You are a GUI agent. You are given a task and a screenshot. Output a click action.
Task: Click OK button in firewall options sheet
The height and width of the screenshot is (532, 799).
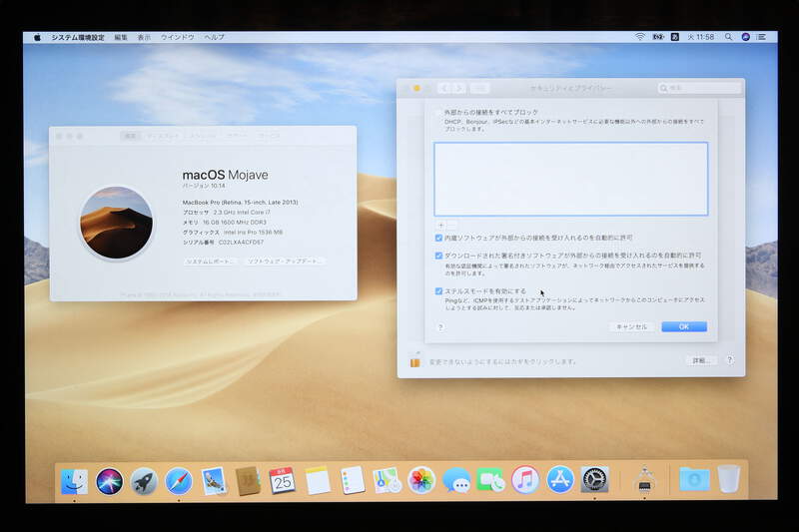[x=684, y=326]
